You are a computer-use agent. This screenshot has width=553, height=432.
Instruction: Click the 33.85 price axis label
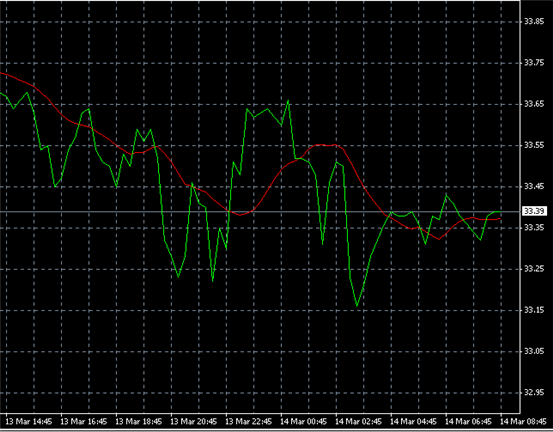coord(534,22)
